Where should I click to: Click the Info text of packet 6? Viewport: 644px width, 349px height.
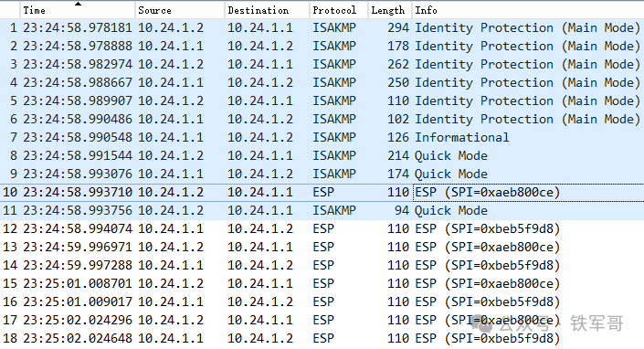527,119
